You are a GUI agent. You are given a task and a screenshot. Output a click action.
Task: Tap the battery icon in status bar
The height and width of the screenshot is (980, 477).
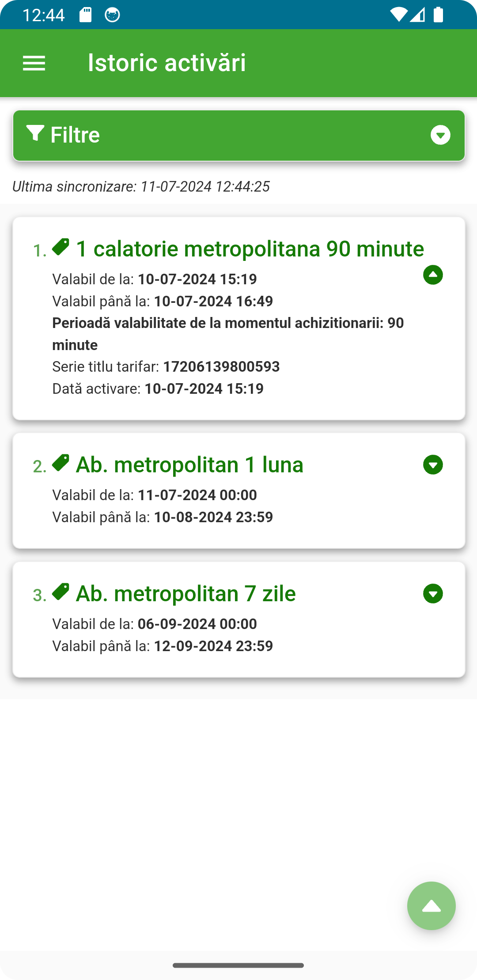[438, 15]
